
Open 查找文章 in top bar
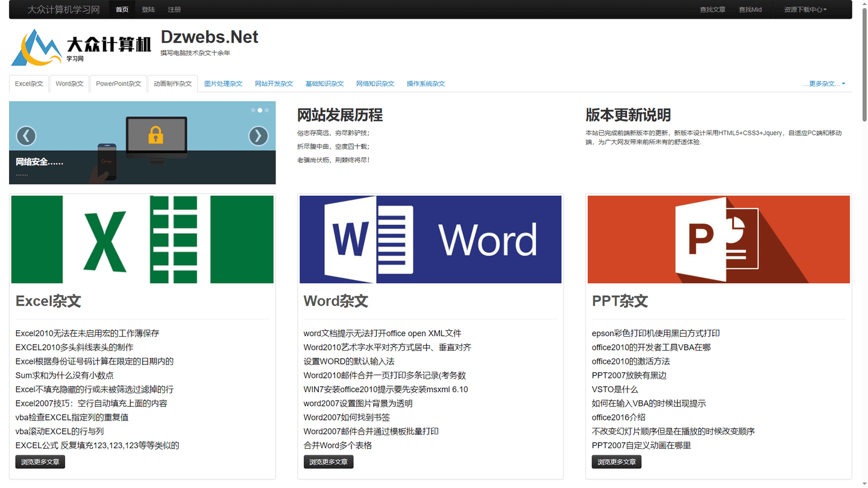click(x=712, y=10)
